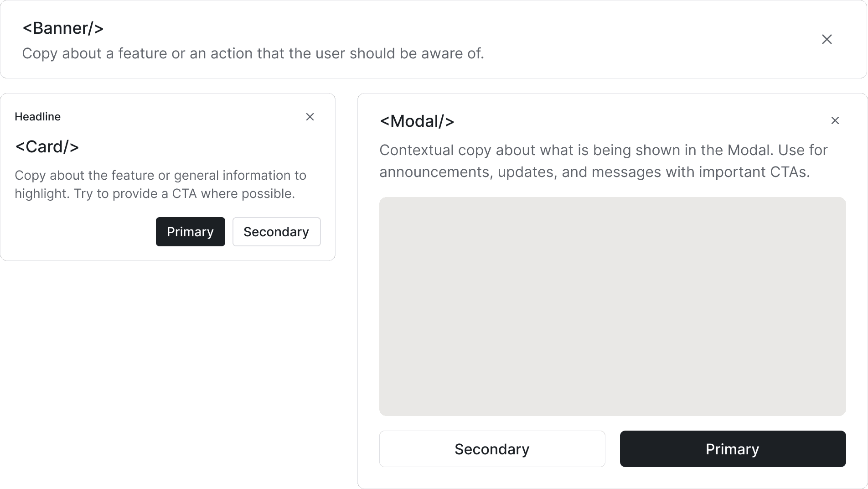Click the <Modal/> heading
Image resolution: width=868 pixels, height=489 pixels.
click(x=416, y=121)
